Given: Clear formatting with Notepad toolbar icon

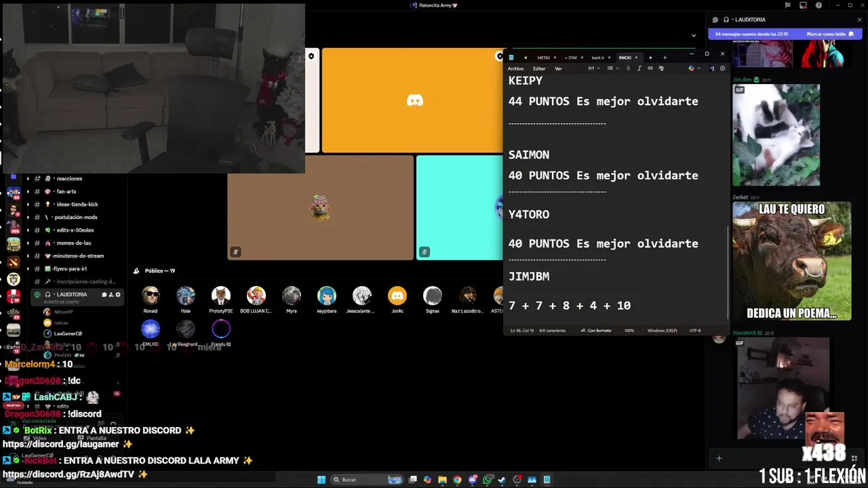Looking at the screenshot, I should 661,68.
